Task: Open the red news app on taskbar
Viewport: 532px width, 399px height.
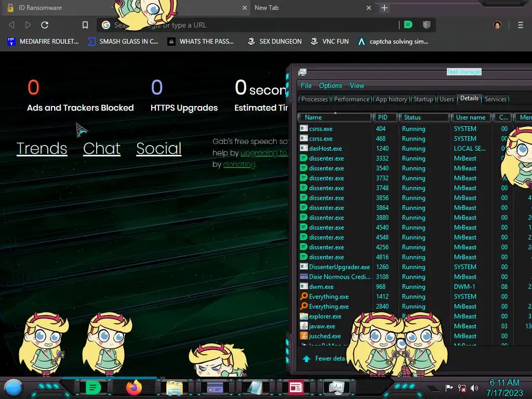Action: pyautogui.click(x=296, y=388)
